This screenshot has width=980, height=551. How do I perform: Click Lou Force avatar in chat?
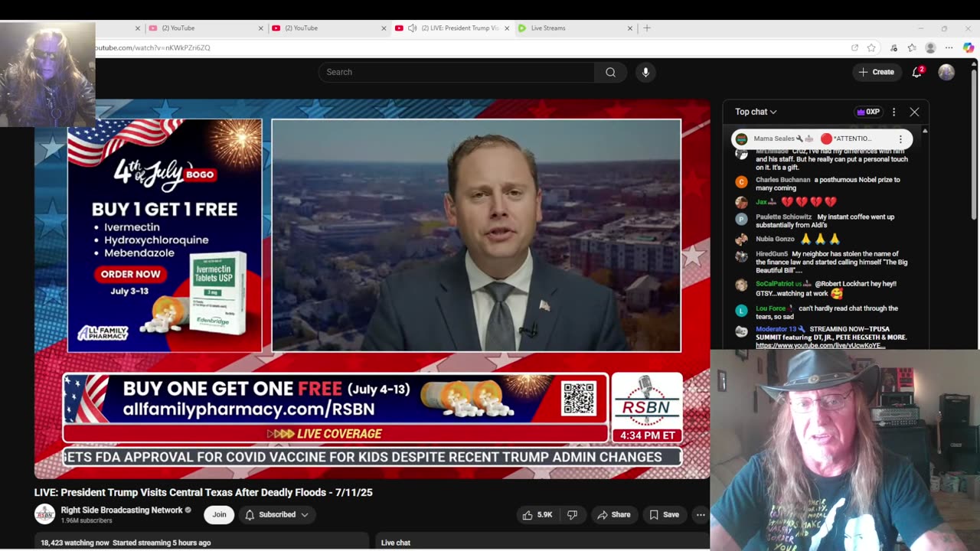pyautogui.click(x=741, y=310)
